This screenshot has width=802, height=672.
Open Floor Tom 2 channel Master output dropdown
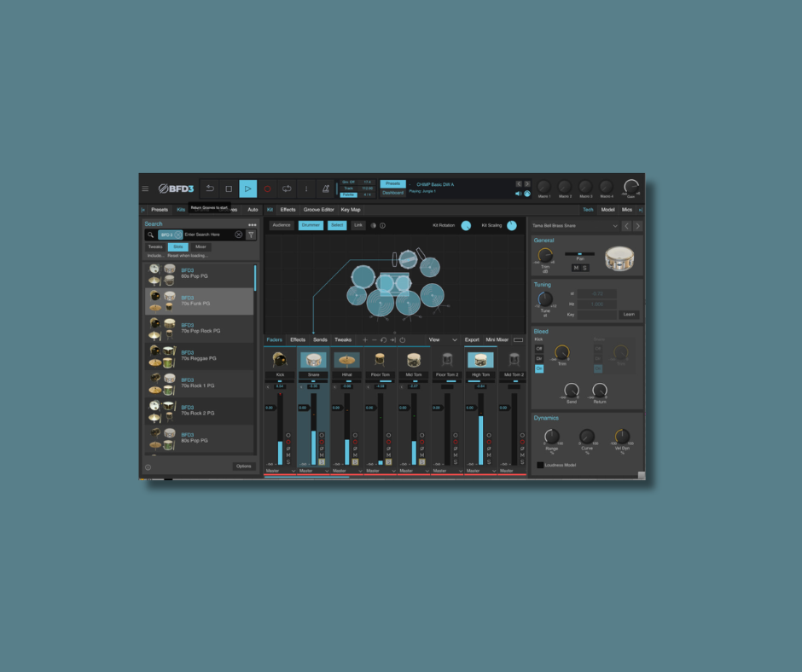[x=448, y=471]
